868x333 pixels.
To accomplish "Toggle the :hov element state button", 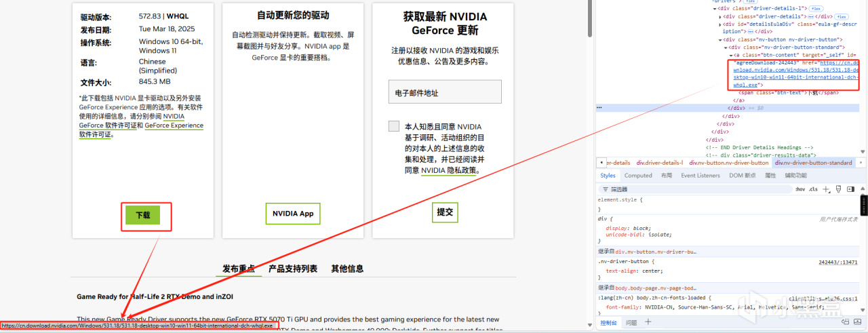I will (800, 189).
